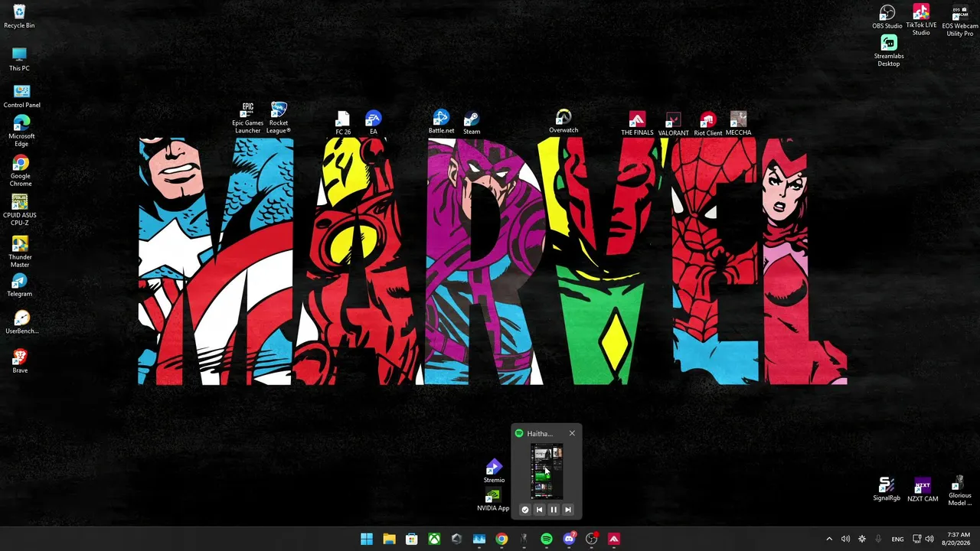The image size is (980, 551).
Task: Select the Telegram desktop shortcut
Action: click(x=20, y=285)
